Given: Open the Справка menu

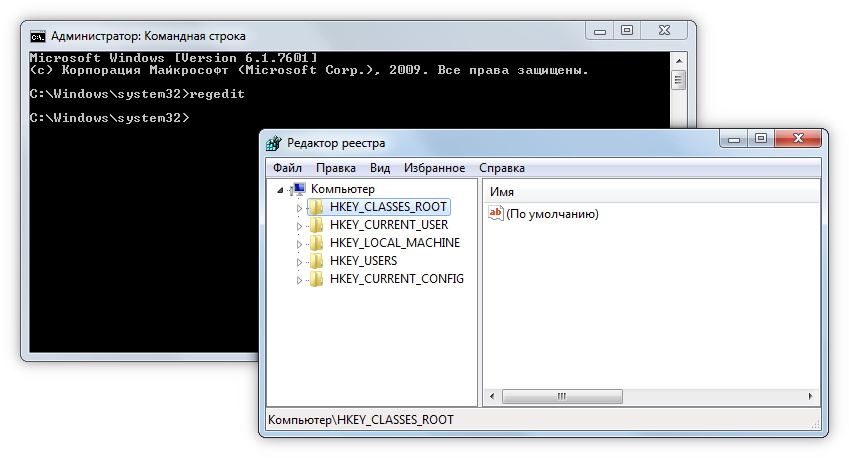Looking at the screenshot, I should 501,168.
